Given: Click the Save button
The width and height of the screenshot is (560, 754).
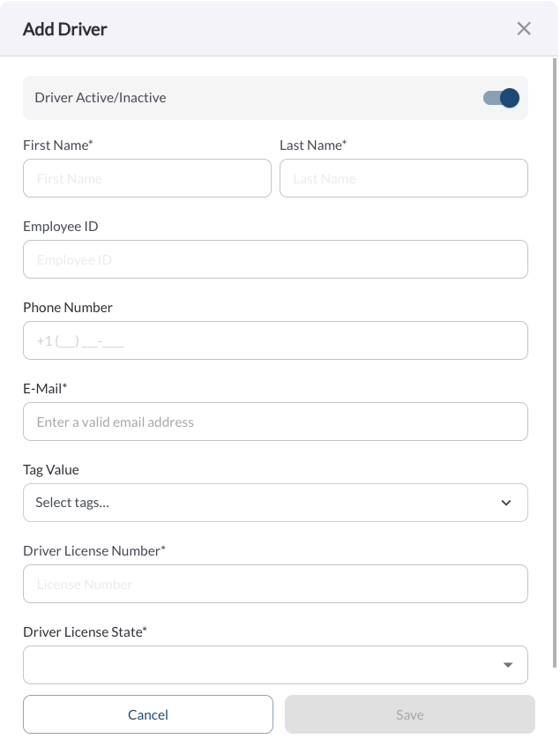Looking at the screenshot, I should pyautogui.click(x=409, y=714).
